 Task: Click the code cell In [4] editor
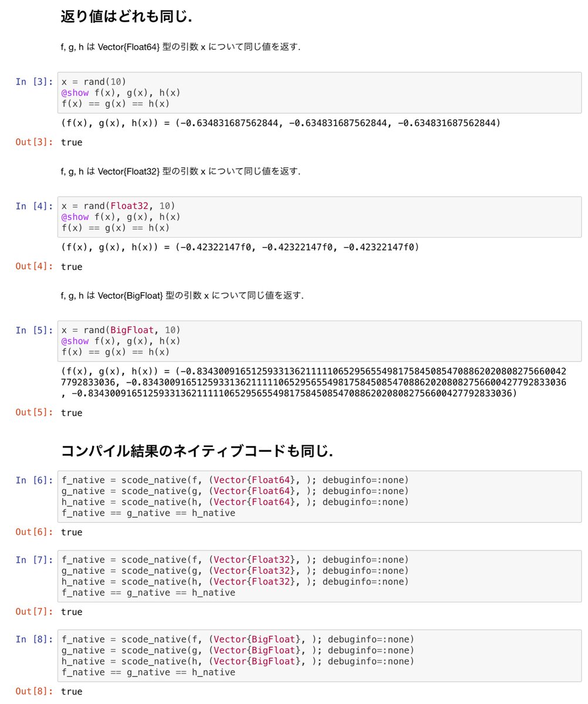click(x=319, y=217)
